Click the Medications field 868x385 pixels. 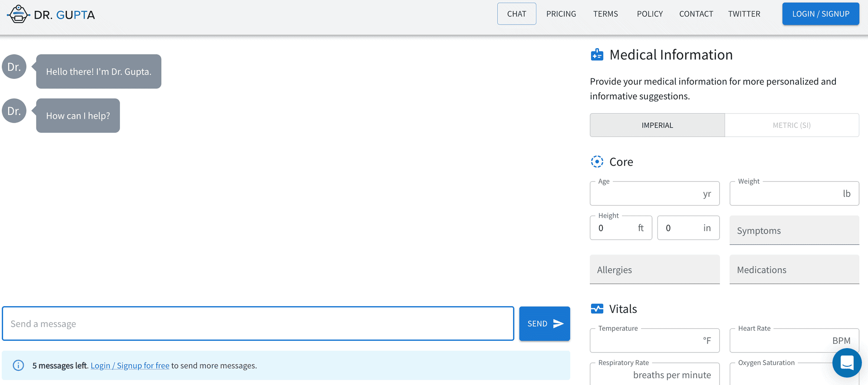pyautogui.click(x=794, y=269)
